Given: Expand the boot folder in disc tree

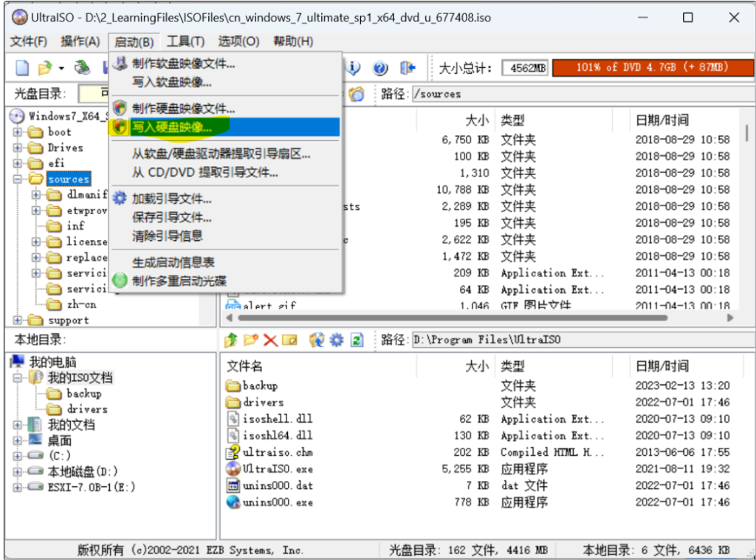Looking at the screenshot, I should [x=18, y=132].
